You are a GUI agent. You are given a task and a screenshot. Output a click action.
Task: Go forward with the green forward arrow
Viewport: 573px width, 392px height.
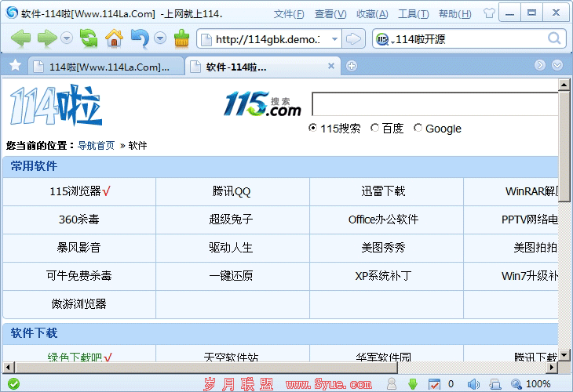[x=48, y=38]
